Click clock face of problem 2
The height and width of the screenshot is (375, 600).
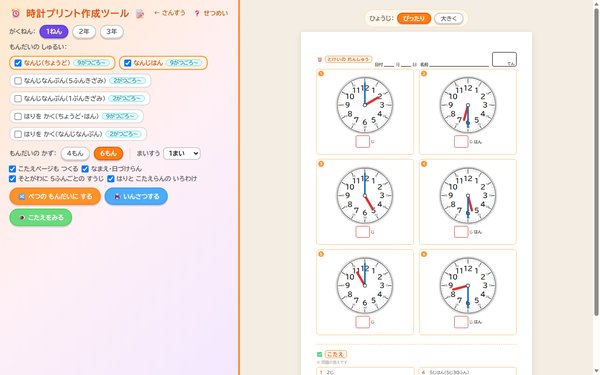(x=468, y=105)
